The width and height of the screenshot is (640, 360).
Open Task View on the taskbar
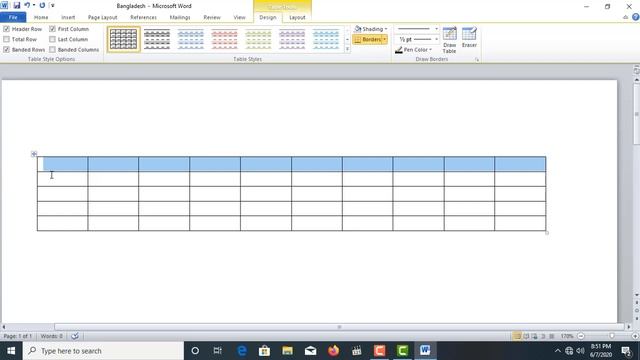point(218,351)
